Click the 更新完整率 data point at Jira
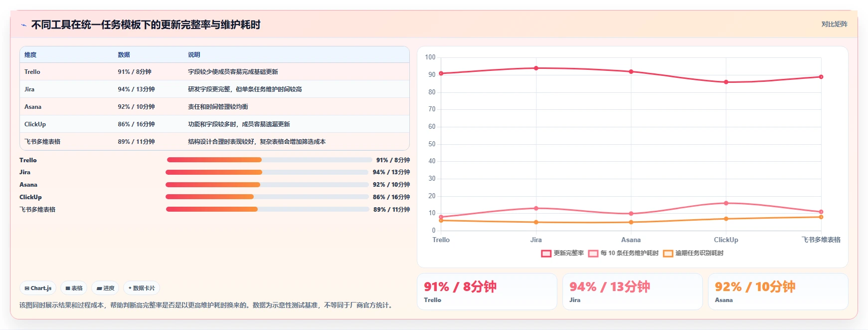 [536, 68]
